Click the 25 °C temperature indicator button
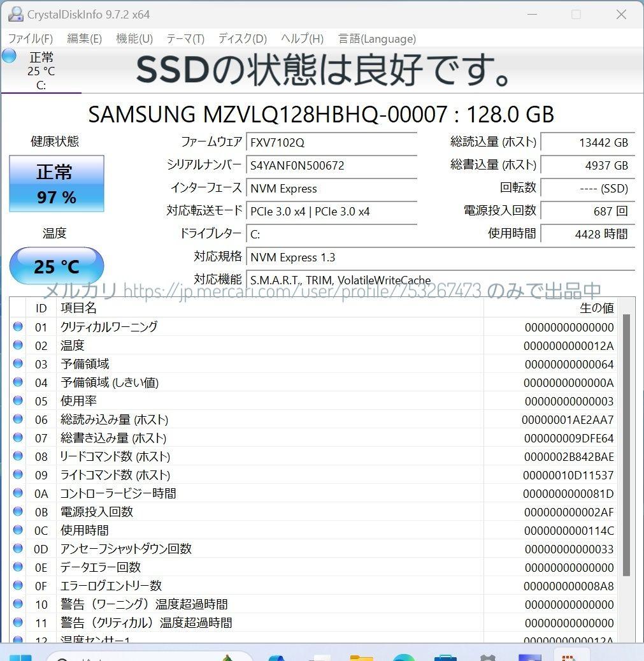644x661 pixels. coord(56,266)
